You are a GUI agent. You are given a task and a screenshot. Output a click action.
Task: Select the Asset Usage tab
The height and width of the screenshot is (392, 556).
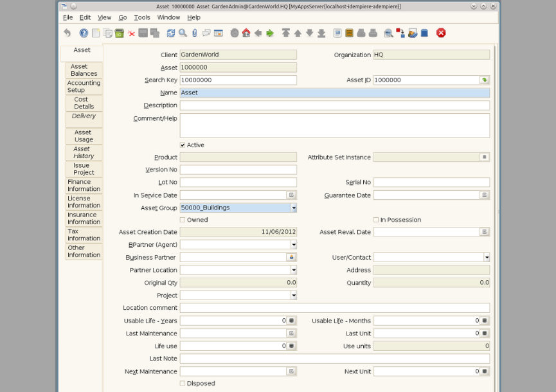84,136
